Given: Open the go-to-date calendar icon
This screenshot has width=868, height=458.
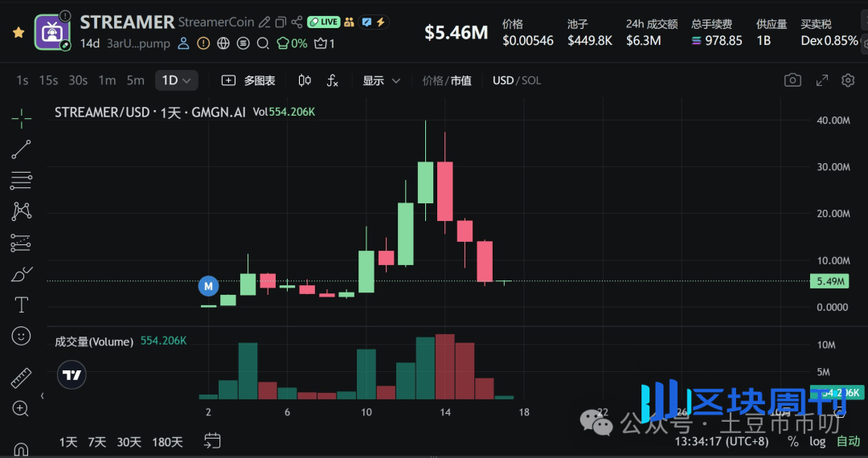Looking at the screenshot, I should tap(212, 441).
